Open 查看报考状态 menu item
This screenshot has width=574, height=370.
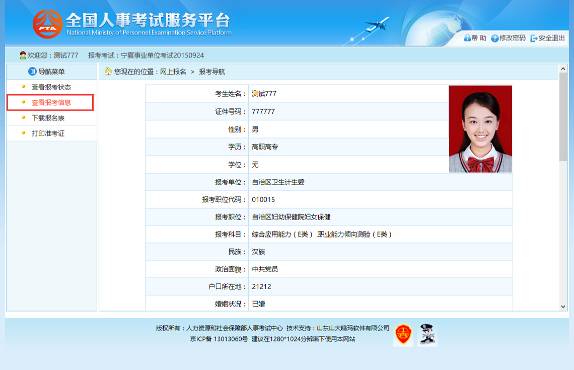51,87
